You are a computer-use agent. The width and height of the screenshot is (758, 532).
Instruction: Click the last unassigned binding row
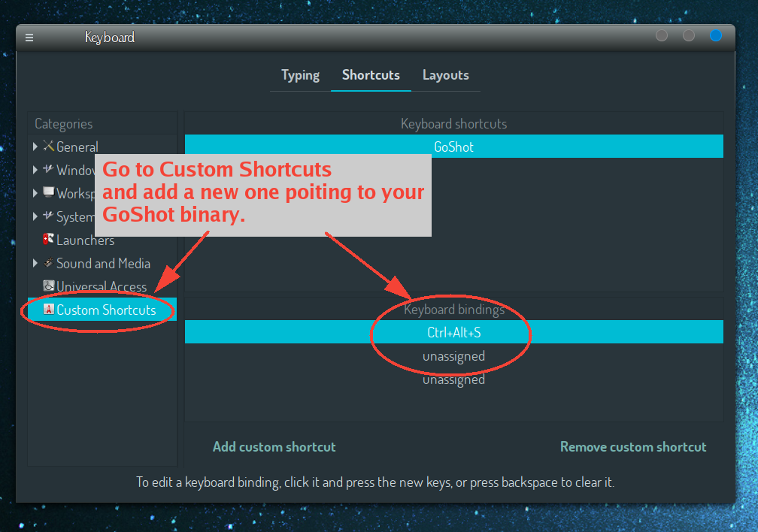click(x=454, y=379)
